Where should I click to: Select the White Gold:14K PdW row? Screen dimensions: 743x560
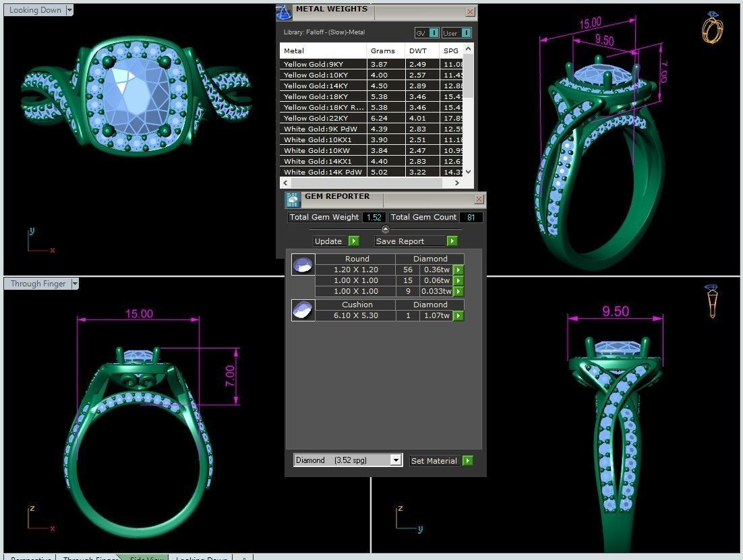371,172
